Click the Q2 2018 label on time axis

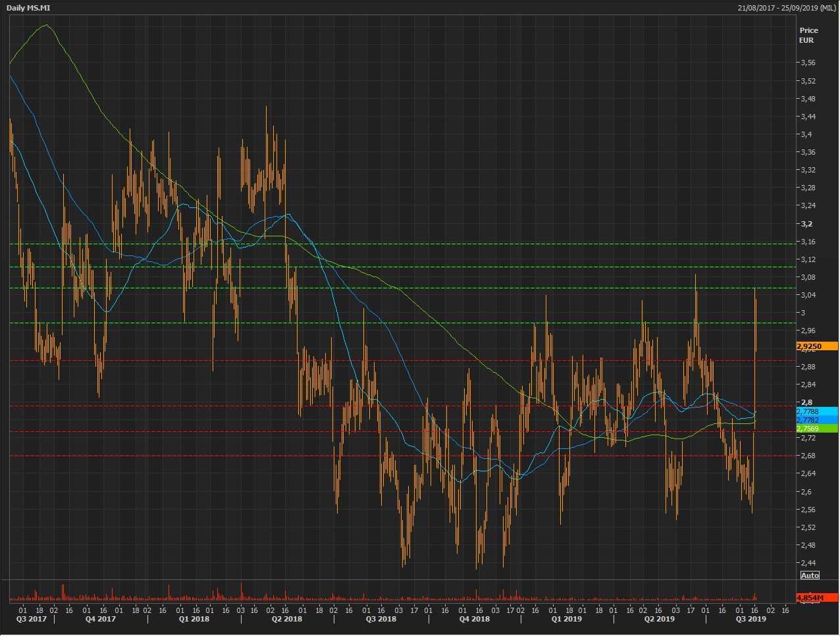[287, 619]
